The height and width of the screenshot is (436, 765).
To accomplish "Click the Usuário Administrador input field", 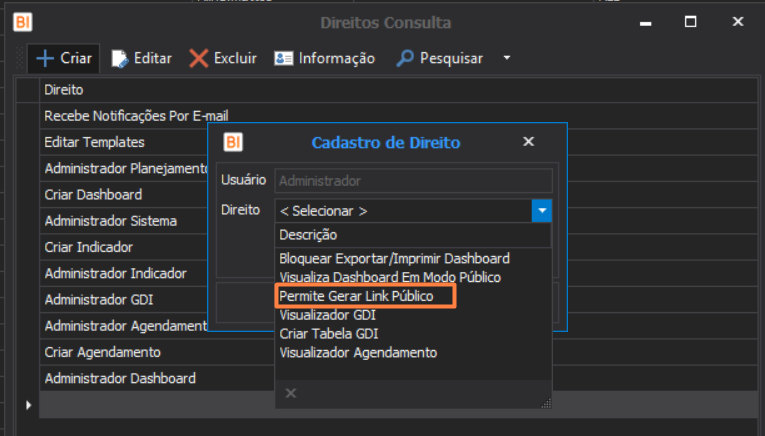I will 413,181.
